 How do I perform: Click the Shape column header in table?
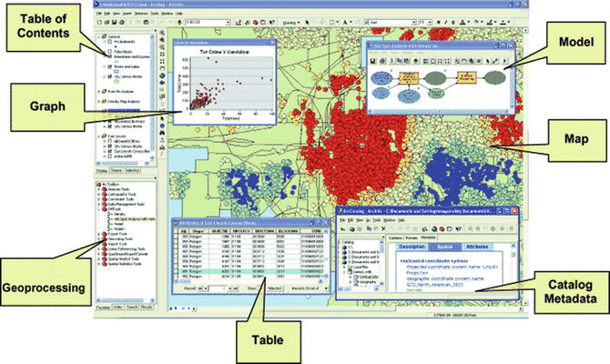tap(198, 231)
